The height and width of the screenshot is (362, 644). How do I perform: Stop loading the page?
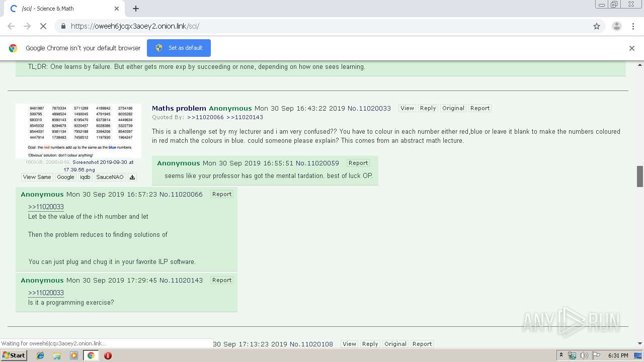tap(43, 26)
